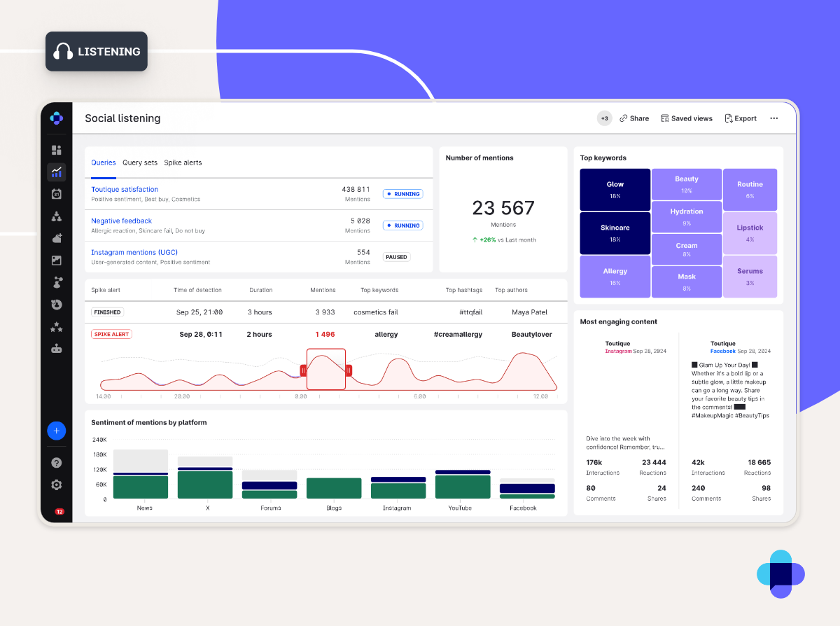Click the right handle of chart selection
The width and height of the screenshot is (840, 626).
click(349, 370)
